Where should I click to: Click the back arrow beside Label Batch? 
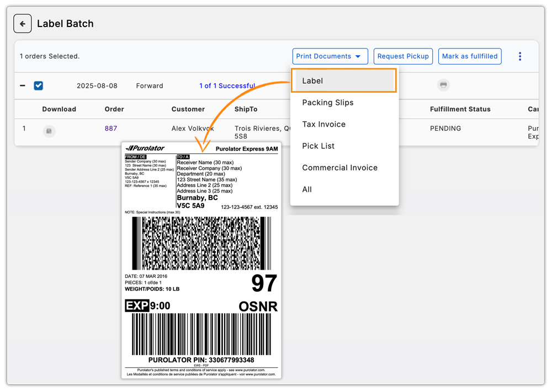coord(22,23)
